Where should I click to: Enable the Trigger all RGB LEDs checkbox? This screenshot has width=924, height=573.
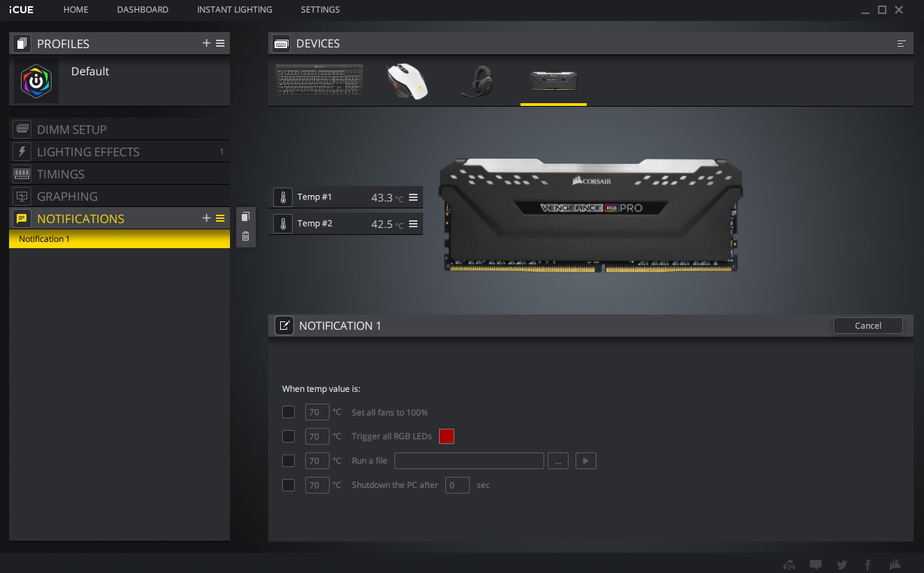288,436
